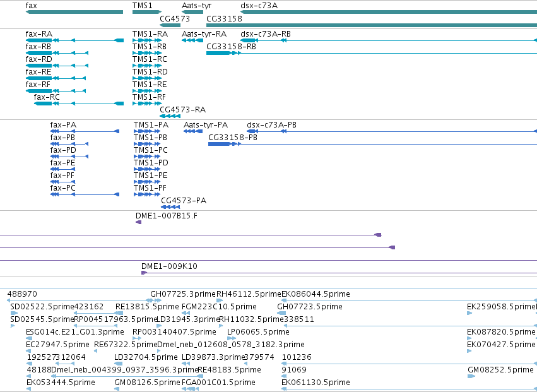Image resolution: width=537 pixels, height=392 pixels.
Task: Select the TMS1-PA protein label
Action: pos(151,125)
